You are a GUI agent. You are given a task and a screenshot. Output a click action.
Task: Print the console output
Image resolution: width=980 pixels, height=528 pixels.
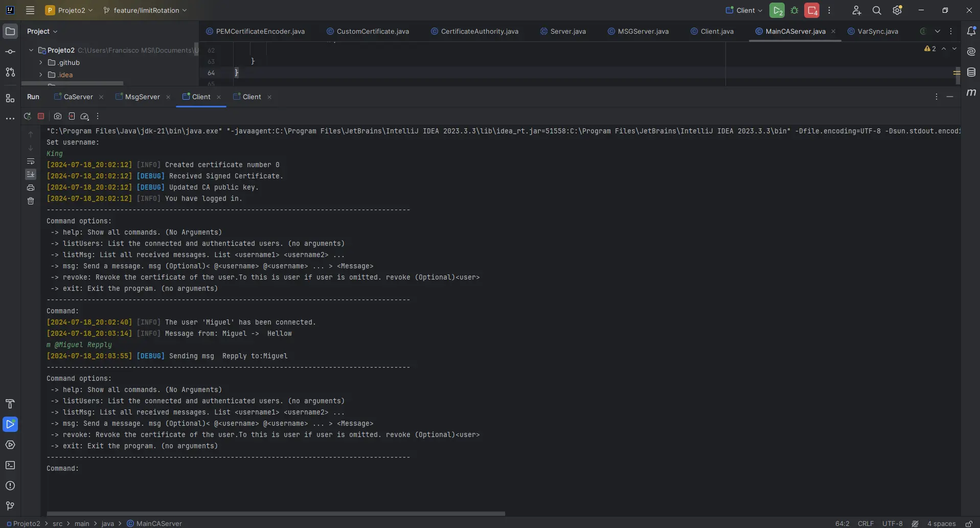point(31,188)
